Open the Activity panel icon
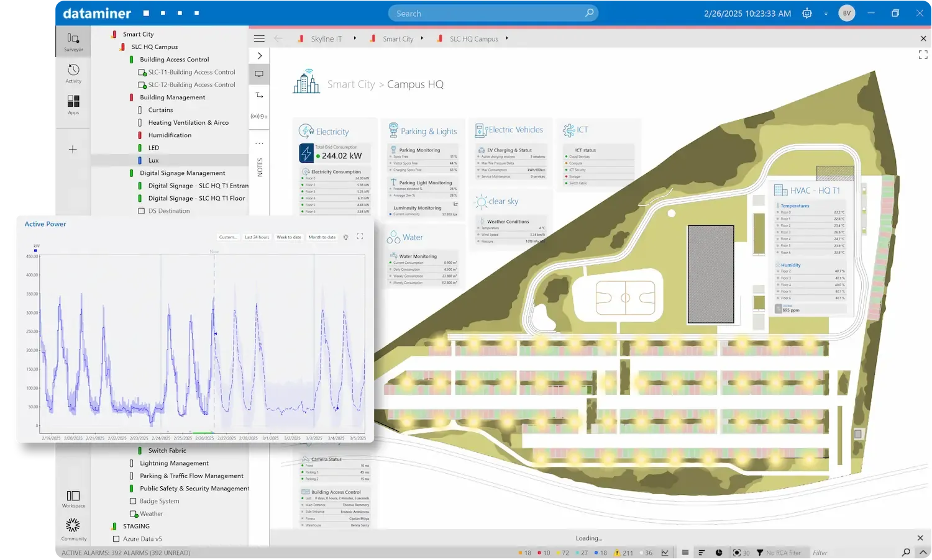The image size is (932, 560). [73, 73]
